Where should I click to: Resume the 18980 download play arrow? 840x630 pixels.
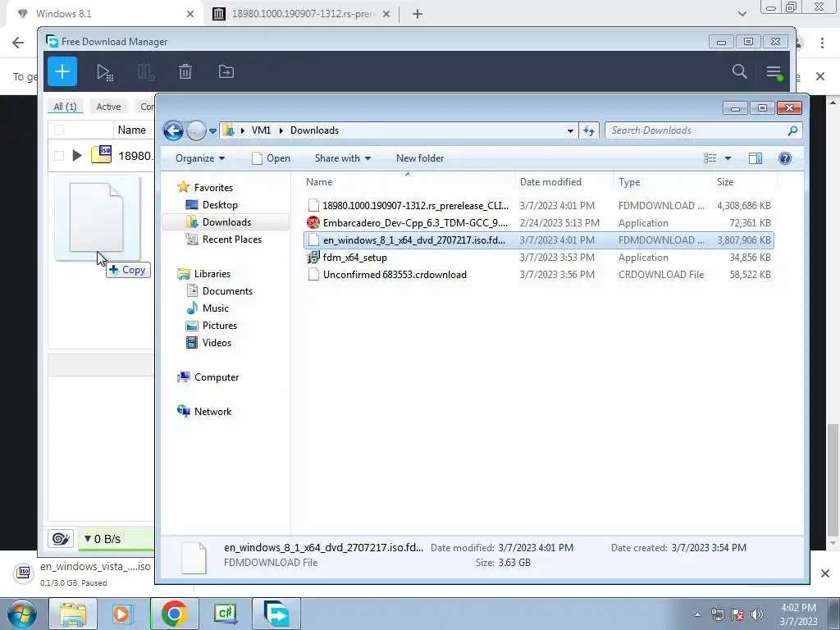point(77,155)
